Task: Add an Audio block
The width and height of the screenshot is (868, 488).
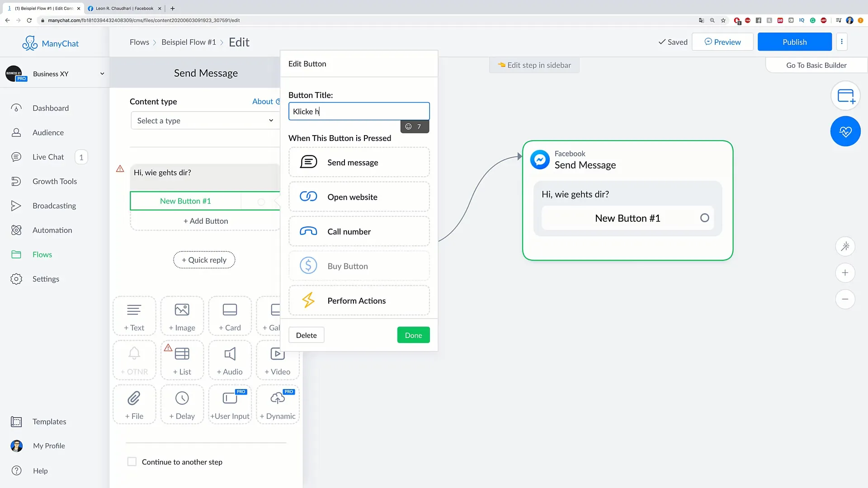Action: point(230,360)
